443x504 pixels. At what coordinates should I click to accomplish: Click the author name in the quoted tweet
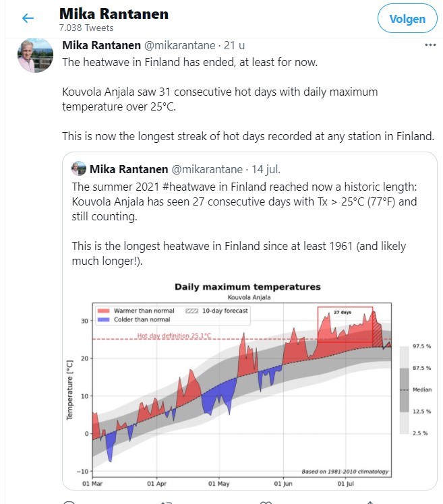coord(129,168)
